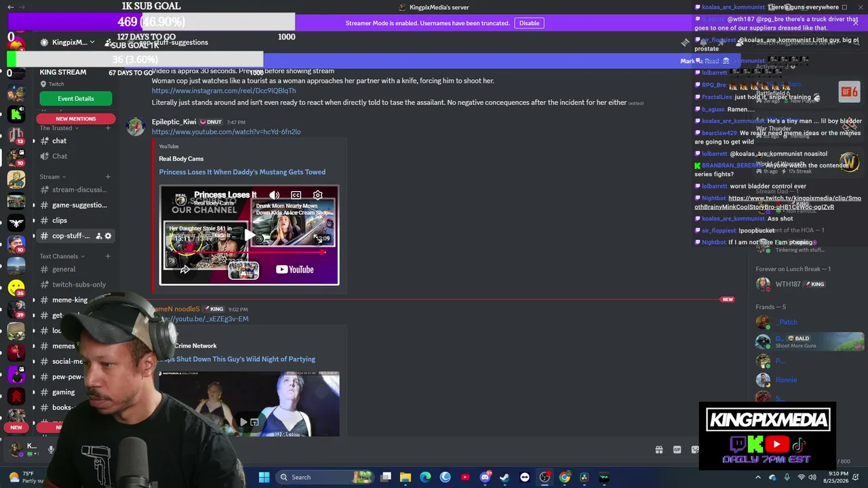Pop out the Crime Network video player
The height and width of the screenshot is (488, 868).
pyautogui.click(x=254, y=422)
